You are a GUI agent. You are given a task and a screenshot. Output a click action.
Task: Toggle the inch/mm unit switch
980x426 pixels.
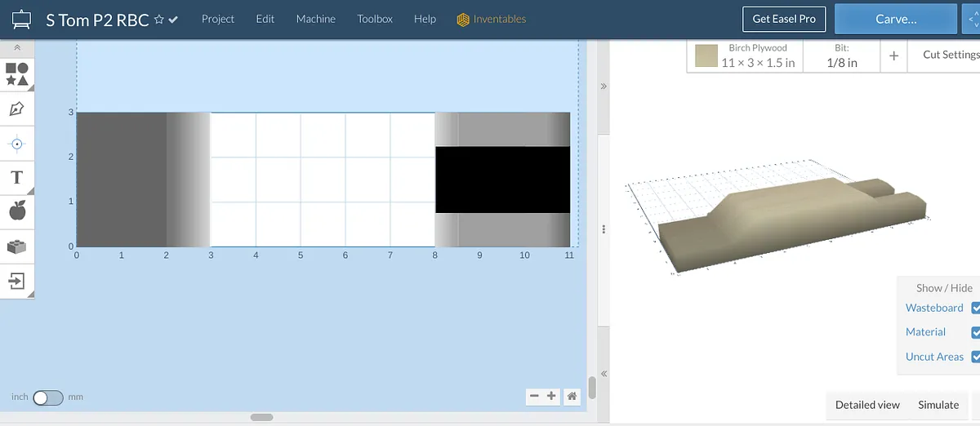pyautogui.click(x=47, y=397)
